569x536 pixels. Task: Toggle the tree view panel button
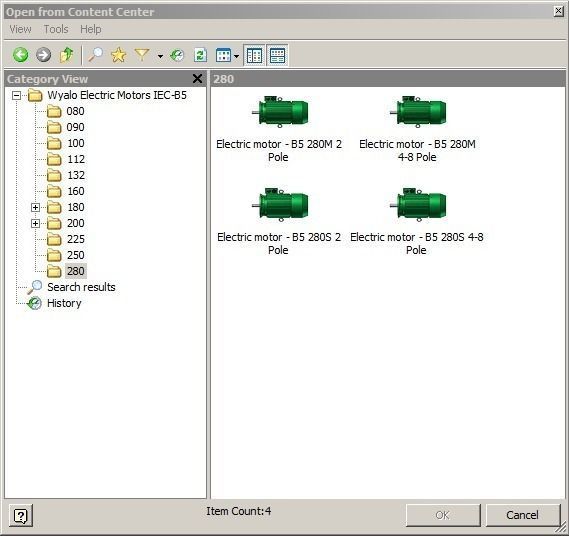(x=254, y=55)
